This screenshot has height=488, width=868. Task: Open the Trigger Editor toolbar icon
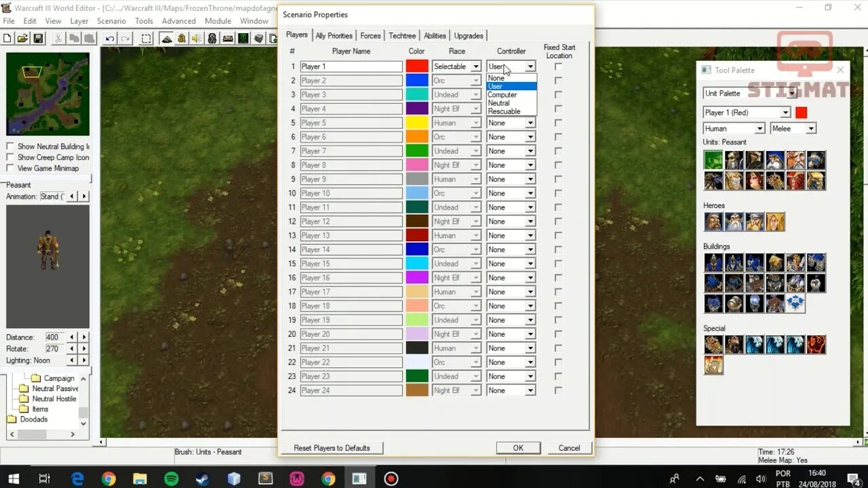point(182,39)
